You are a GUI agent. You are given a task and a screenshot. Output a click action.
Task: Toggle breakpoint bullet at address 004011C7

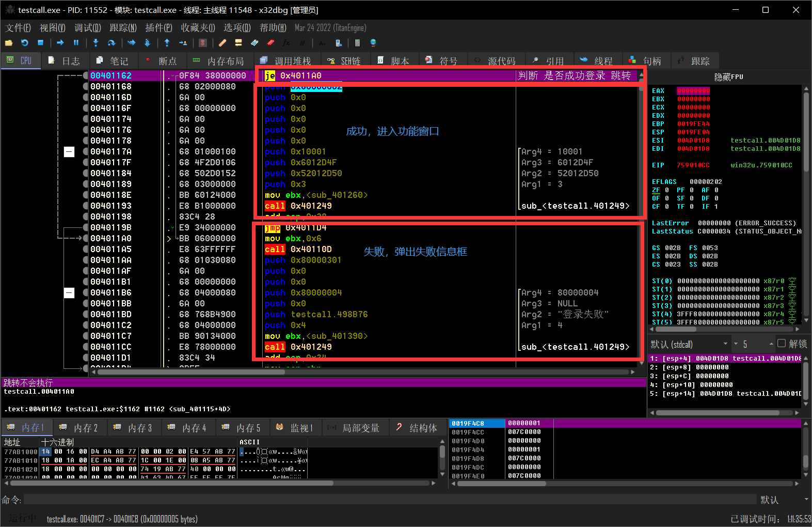[x=86, y=336]
